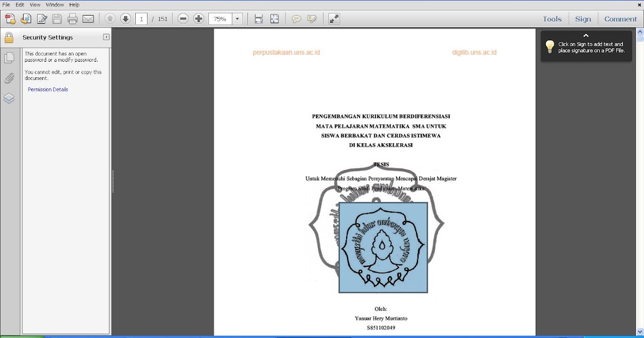Click the Security Settings padlock icon
Image resolution: width=644 pixels, height=338 pixels.
pyautogui.click(x=9, y=38)
